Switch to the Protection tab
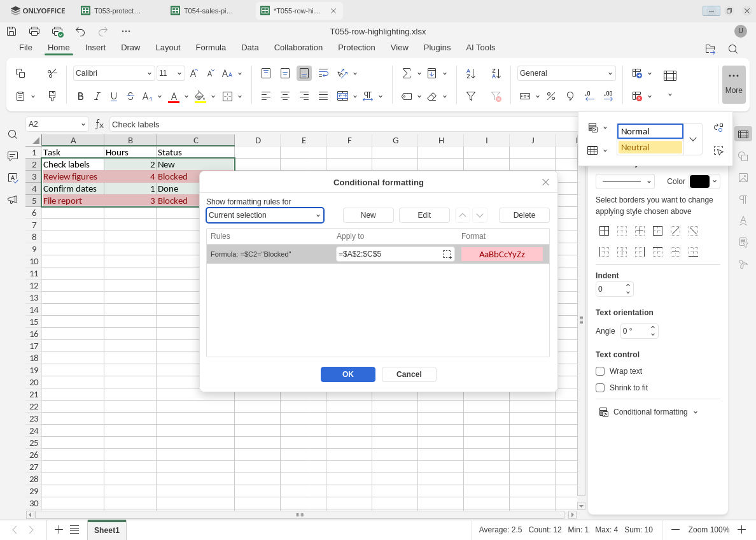 (x=356, y=48)
